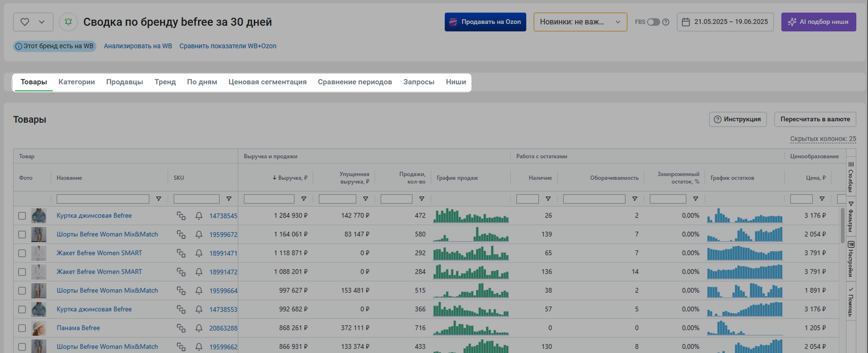
Task: Check row with SKU 14738553
Action: (22, 309)
